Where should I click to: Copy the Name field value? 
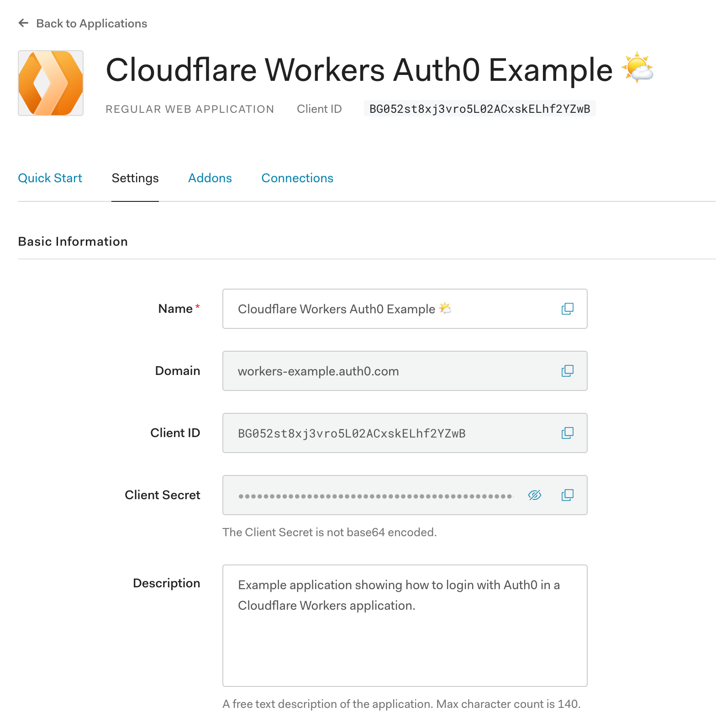pyautogui.click(x=567, y=309)
